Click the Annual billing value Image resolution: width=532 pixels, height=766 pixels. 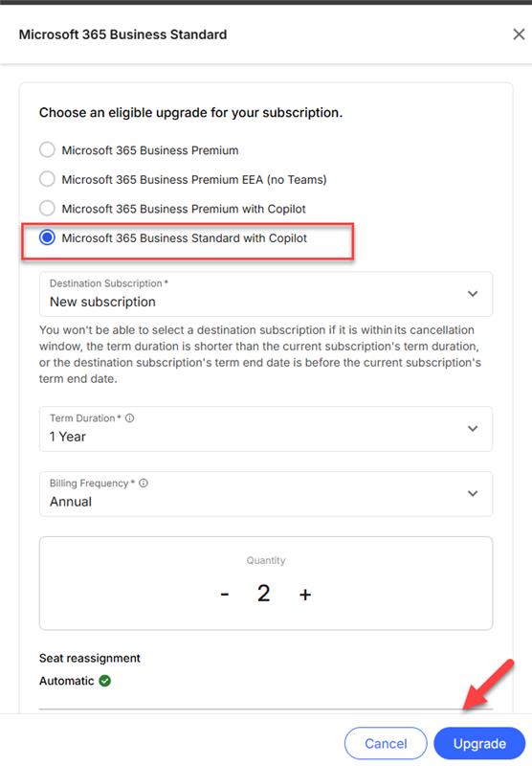coord(71,502)
